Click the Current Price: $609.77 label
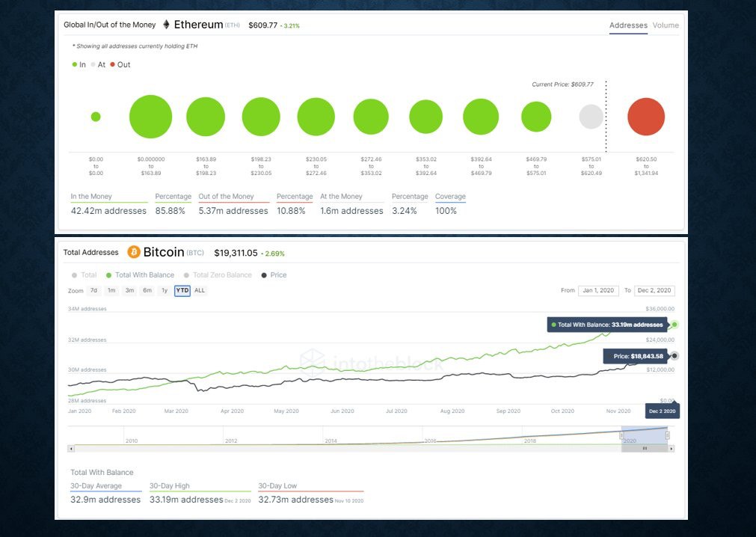Screen dimensions: 756x537 click(562, 85)
